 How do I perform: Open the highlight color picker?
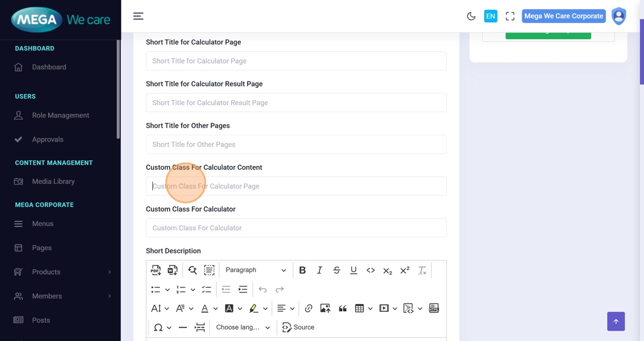tap(265, 309)
